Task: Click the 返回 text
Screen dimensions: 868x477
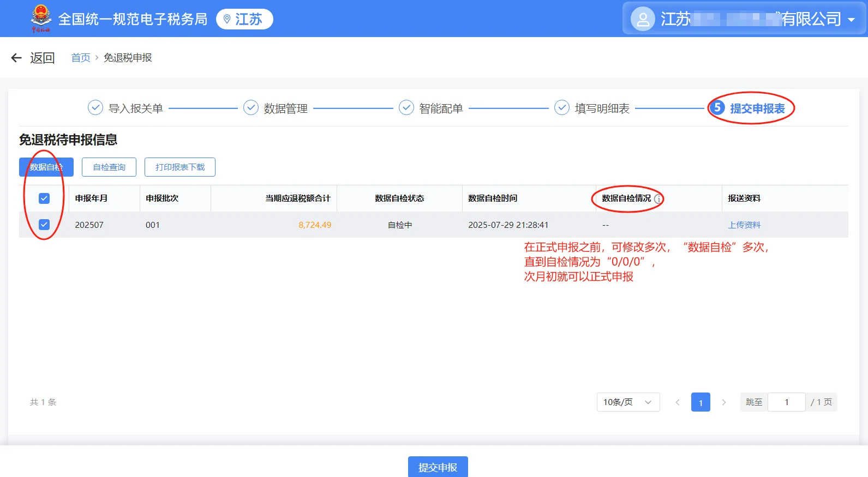Action: point(43,58)
